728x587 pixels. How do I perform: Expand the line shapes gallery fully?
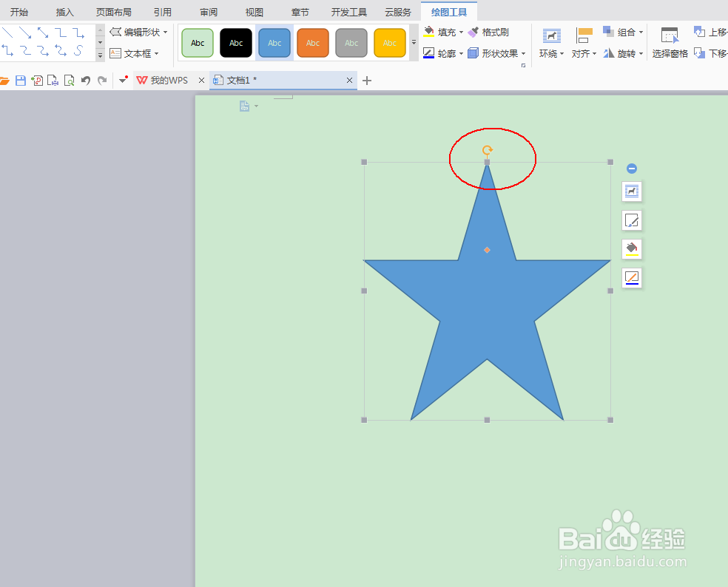[x=100, y=55]
